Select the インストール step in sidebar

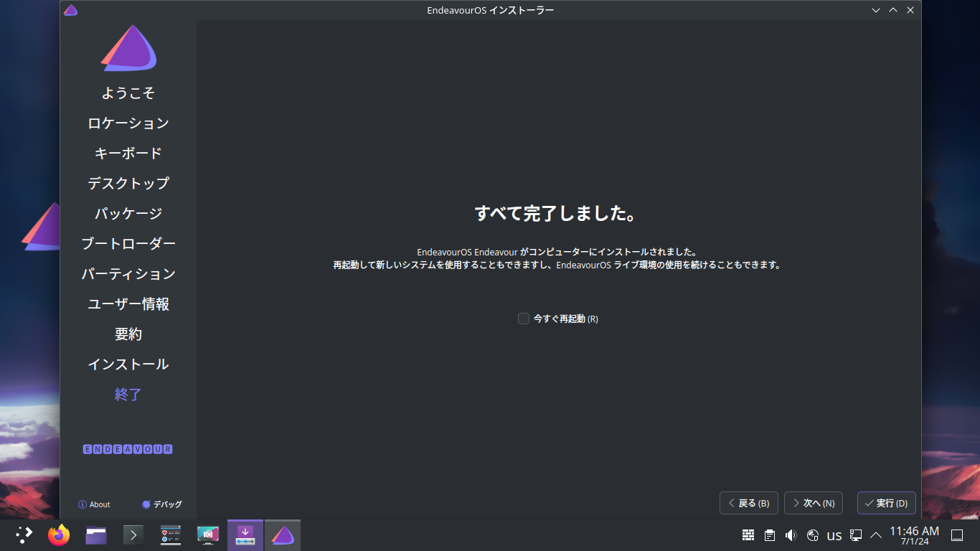point(128,364)
